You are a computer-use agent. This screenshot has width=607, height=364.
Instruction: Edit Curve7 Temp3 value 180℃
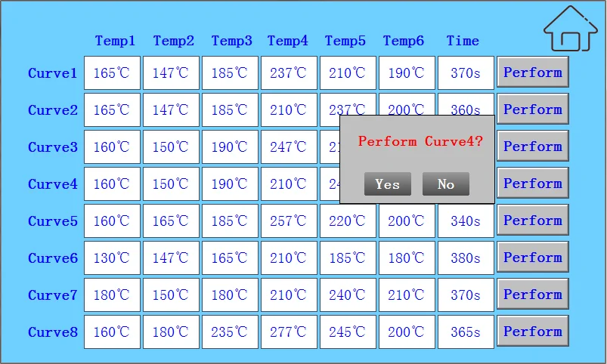[230, 295]
